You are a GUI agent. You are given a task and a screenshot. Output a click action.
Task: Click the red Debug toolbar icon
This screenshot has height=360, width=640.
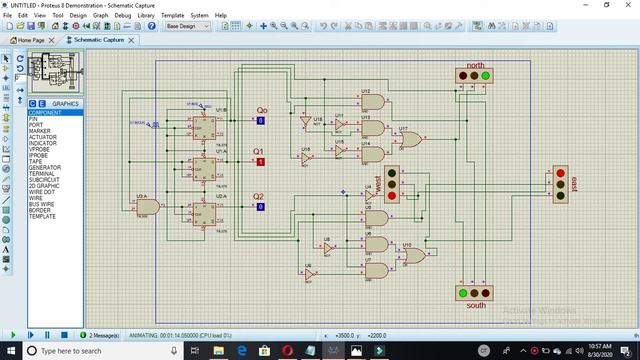pos(76,26)
